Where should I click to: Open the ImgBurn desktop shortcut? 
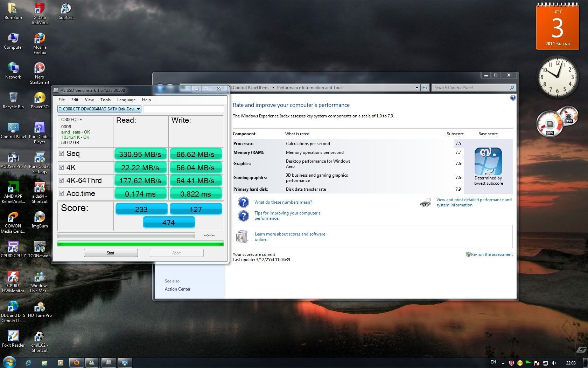[x=40, y=220]
